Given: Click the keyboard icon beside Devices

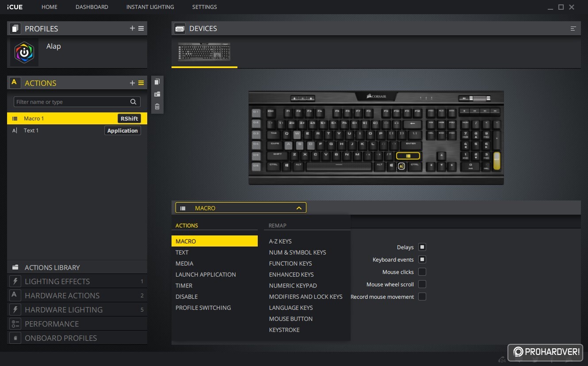Looking at the screenshot, I should tap(179, 28).
